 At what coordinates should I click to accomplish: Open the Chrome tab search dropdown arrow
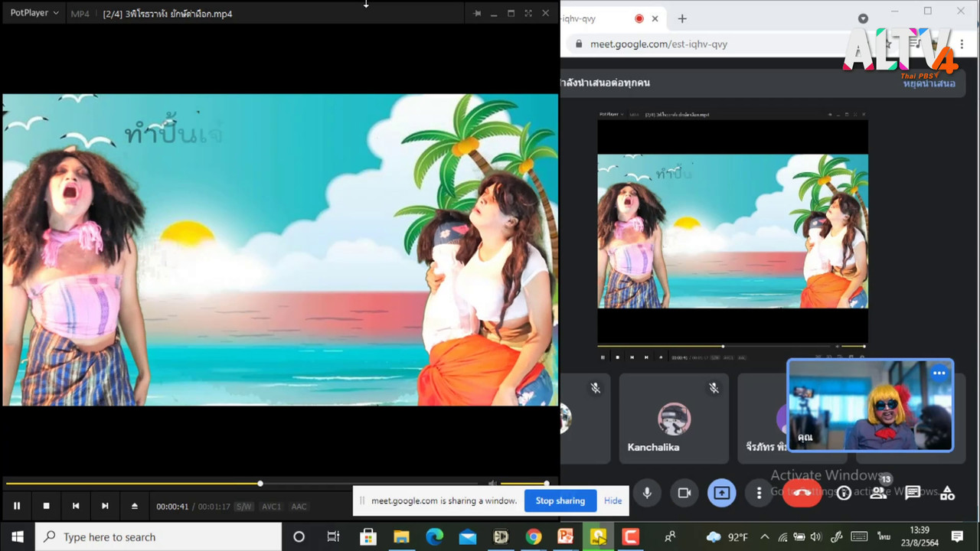[863, 18]
